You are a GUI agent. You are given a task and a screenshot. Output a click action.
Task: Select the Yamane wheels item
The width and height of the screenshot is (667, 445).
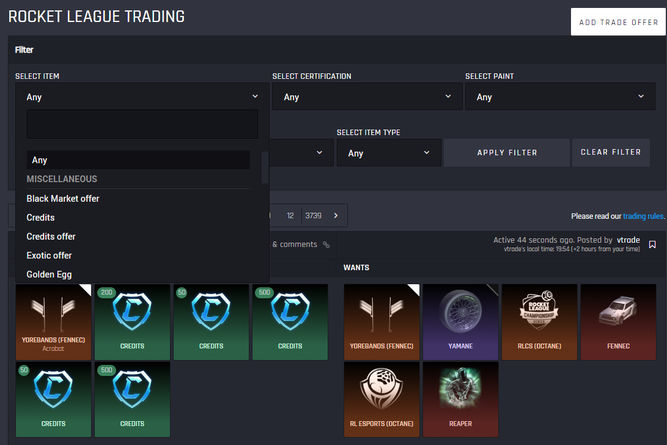tap(461, 322)
